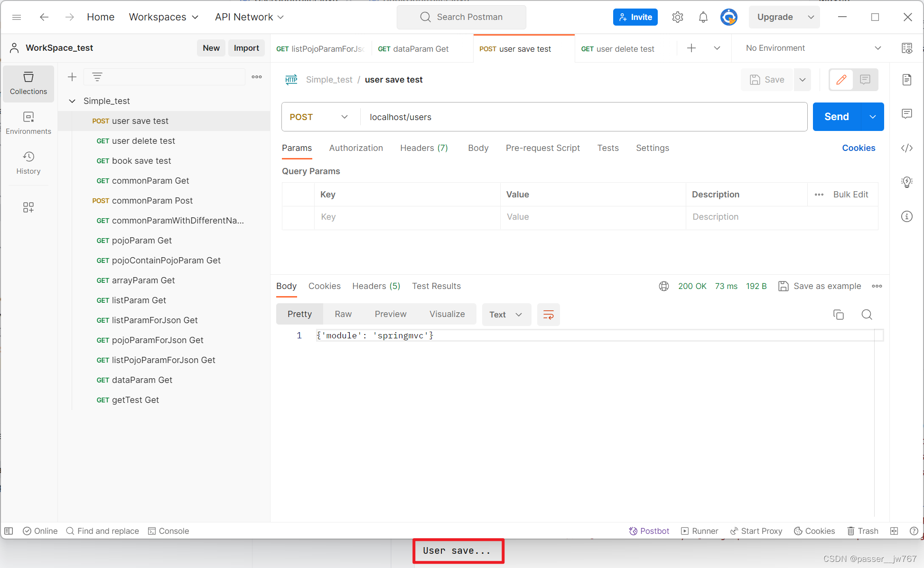The image size is (924, 568).
Task: Click the URL input field
Action: pyautogui.click(x=583, y=117)
